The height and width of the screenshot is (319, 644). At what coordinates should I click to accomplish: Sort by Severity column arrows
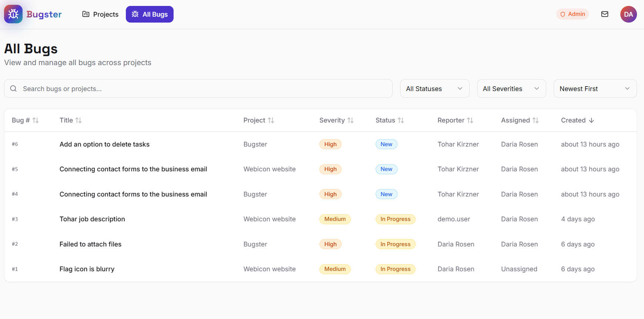(x=350, y=120)
